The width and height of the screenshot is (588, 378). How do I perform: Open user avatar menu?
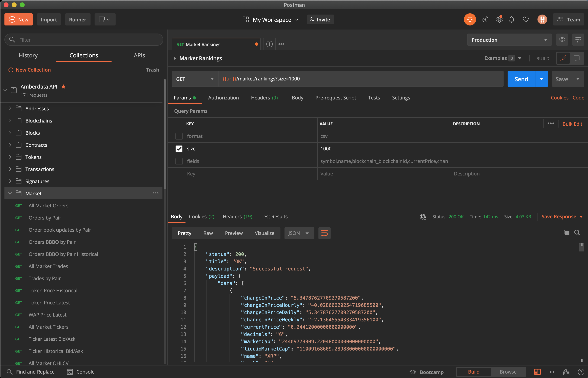[x=542, y=19]
